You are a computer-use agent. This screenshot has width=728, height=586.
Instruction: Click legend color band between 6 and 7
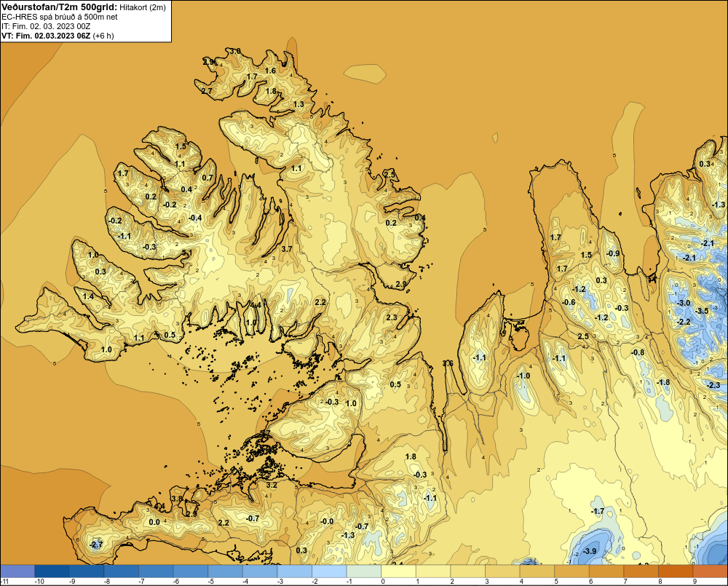point(606,571)
